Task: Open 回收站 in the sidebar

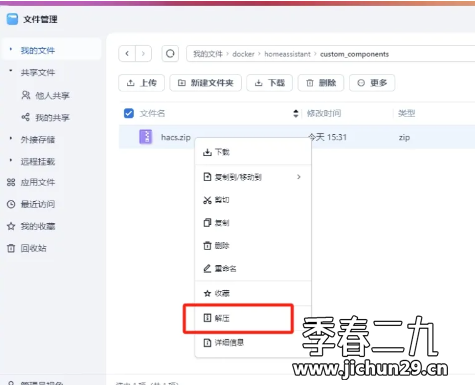Action: coord(33,248)
